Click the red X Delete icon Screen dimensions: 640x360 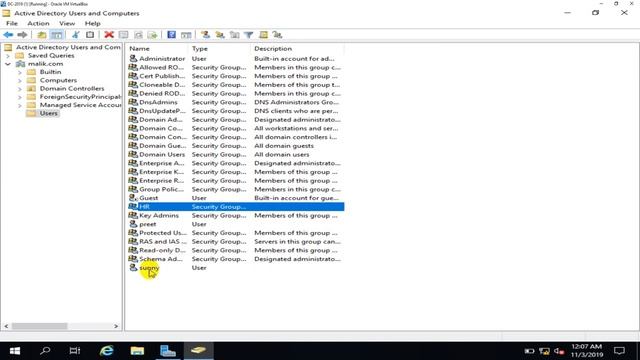[109, 35]
